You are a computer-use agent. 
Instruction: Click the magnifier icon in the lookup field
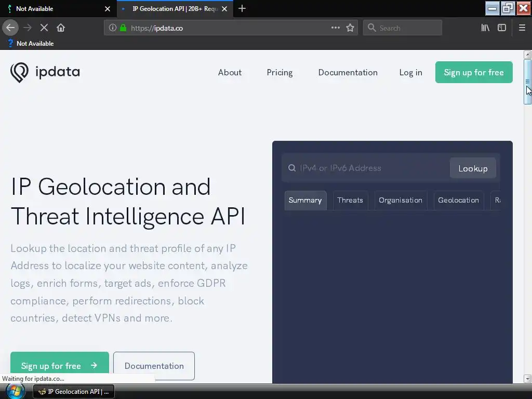click(x=292, y=168)
